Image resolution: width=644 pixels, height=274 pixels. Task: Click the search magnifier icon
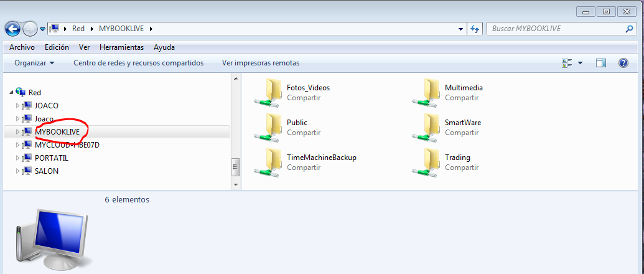click(x=629, y=29)
